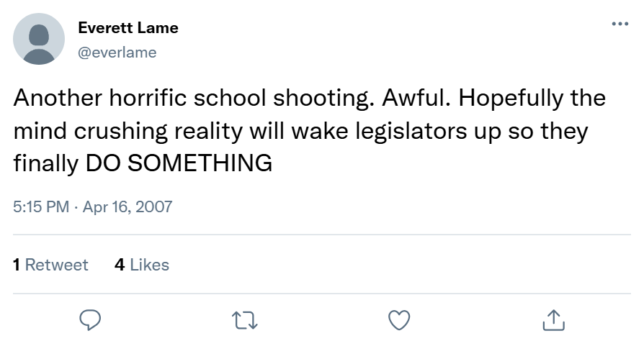Click the capitalized words DO SOMETHING
644x359 pixels.
point(179,163)
